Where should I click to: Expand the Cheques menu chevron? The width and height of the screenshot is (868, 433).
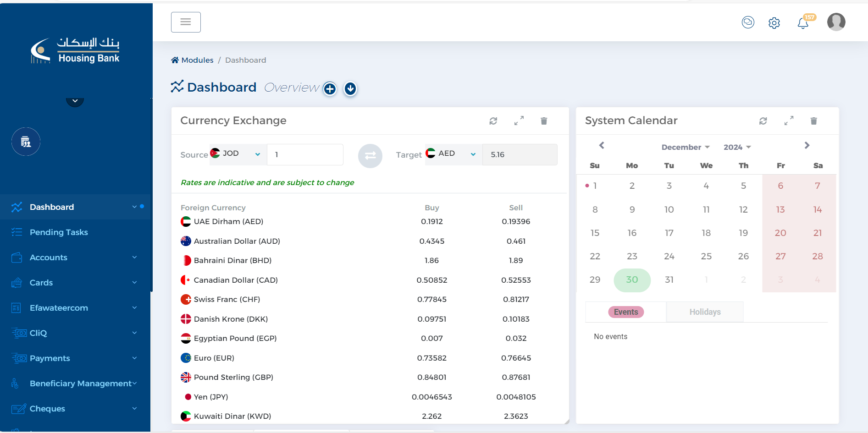(135, 409)
